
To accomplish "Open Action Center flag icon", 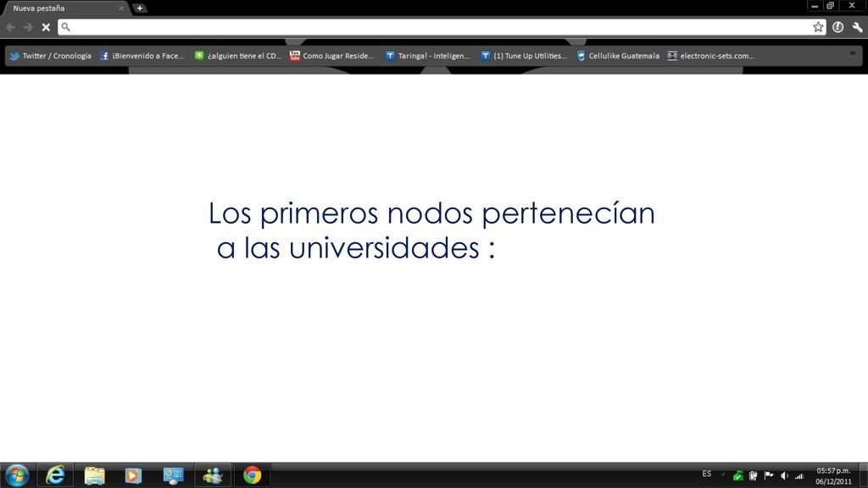I will [768, 475].
